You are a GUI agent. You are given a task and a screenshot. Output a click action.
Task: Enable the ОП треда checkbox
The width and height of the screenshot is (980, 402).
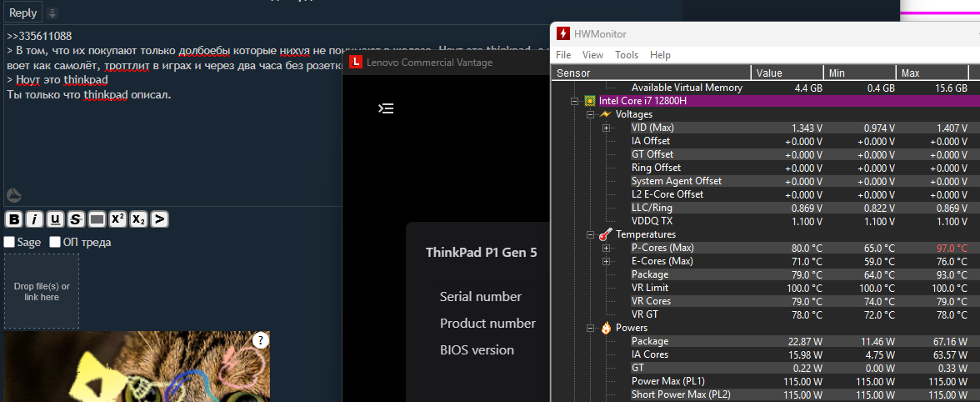coord(55,242)
